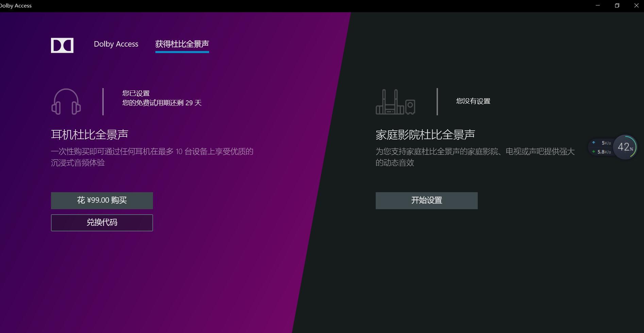The height and width of the screenshot is (333, 644).
Task: Click the blue upload speed arrow icon
Action: [x=594, y=143]
